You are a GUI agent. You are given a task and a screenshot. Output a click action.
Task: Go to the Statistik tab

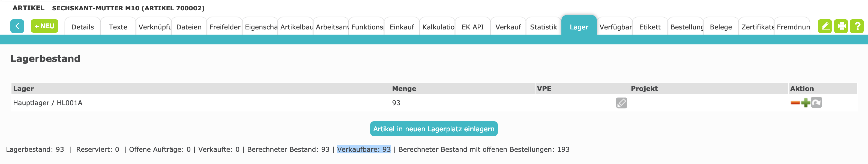pyautogui.click(x=543, y=27)
